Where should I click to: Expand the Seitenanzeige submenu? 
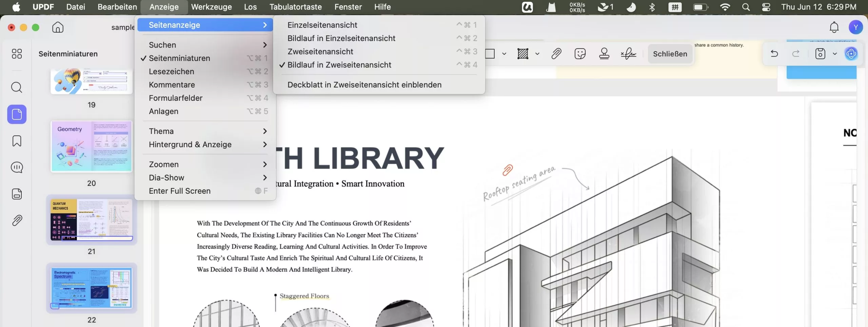point(205,25)
